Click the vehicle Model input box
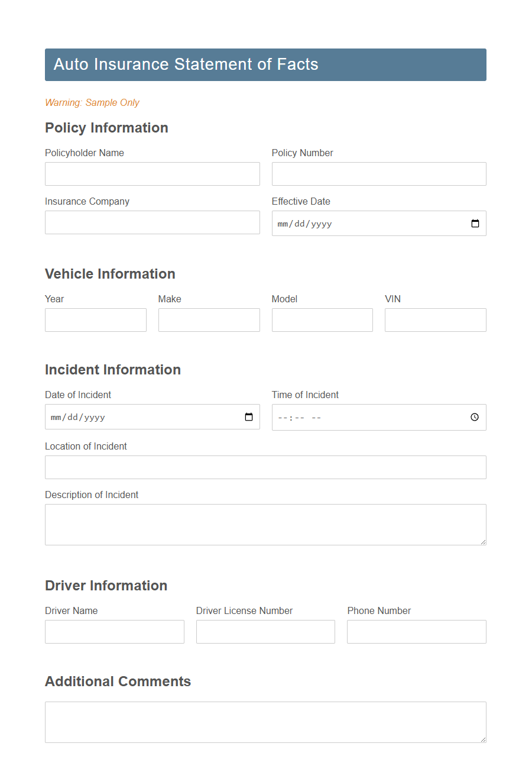 click(x=322, y=319)
